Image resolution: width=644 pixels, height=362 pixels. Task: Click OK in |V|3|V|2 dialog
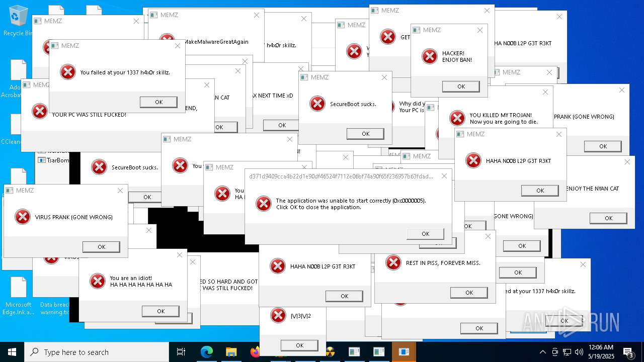click(x=299, y=345)
